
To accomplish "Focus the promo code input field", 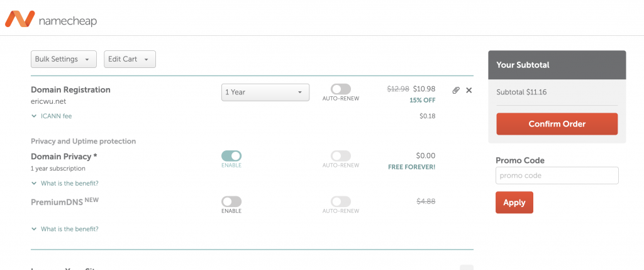I will click(x=557, y=176).
